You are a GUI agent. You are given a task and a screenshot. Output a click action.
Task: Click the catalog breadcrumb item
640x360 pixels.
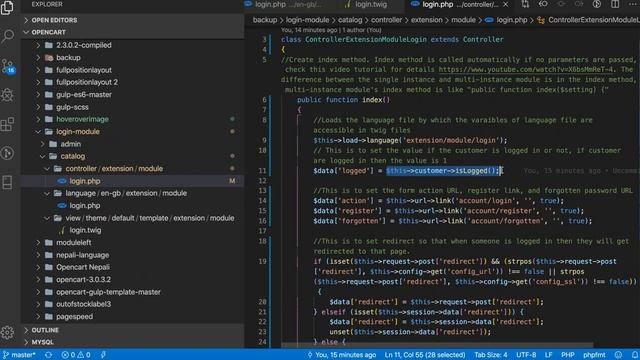coord(350,20)
